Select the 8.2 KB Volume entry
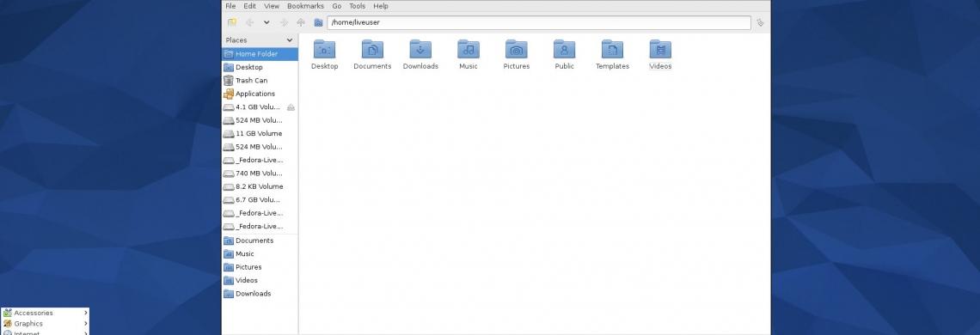980x335 pixels. [x=260, y=186]
